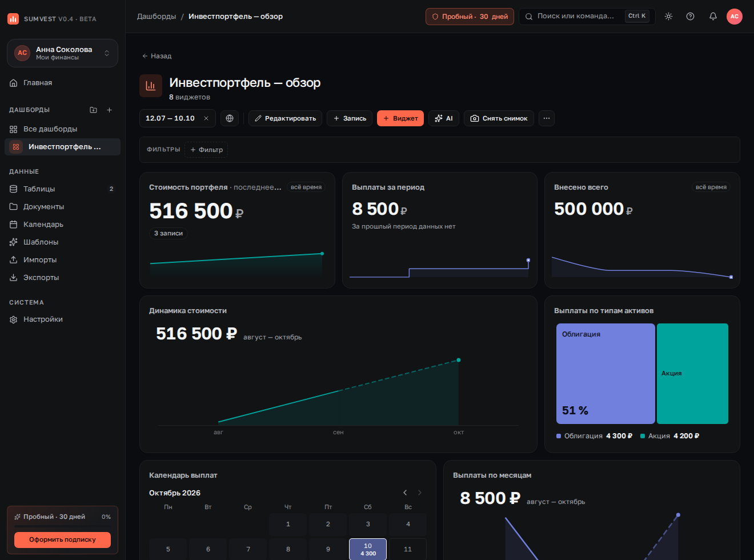This screenshot has width=754, height=560.
Task: Click the Sumvest logo icon
Action: tap(13, 19)
